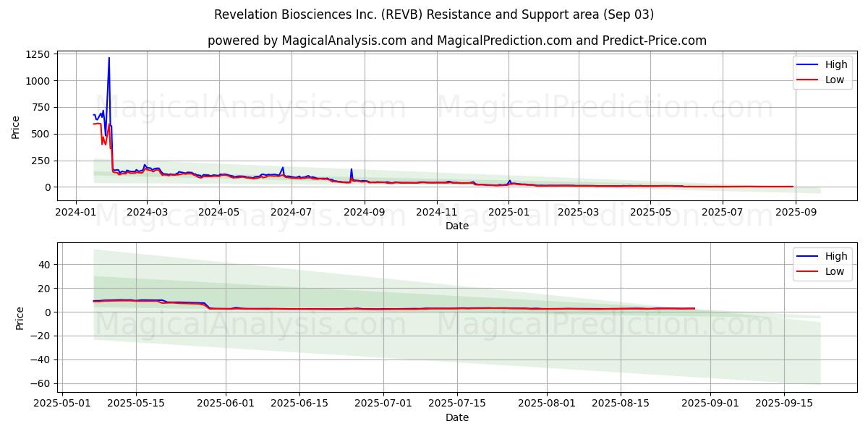868x434 pixels.
Task: Click the 500 y-axis tick label
Action: coord(40,134)
